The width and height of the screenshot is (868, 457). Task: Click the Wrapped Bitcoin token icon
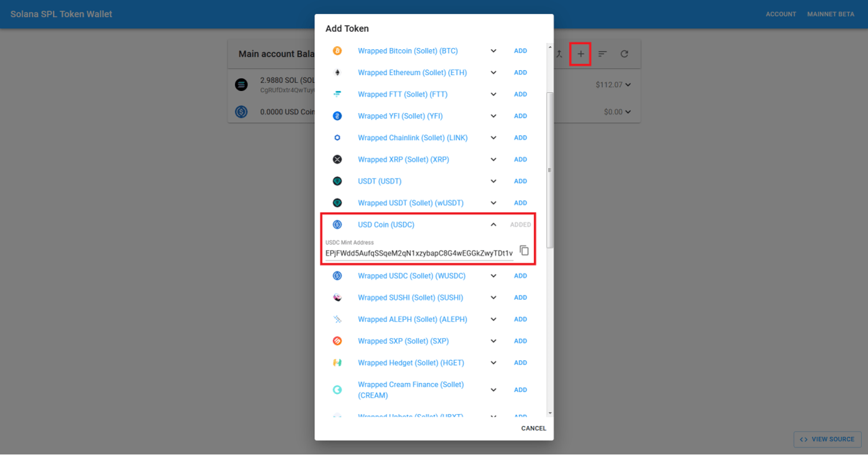coord(337,50)
